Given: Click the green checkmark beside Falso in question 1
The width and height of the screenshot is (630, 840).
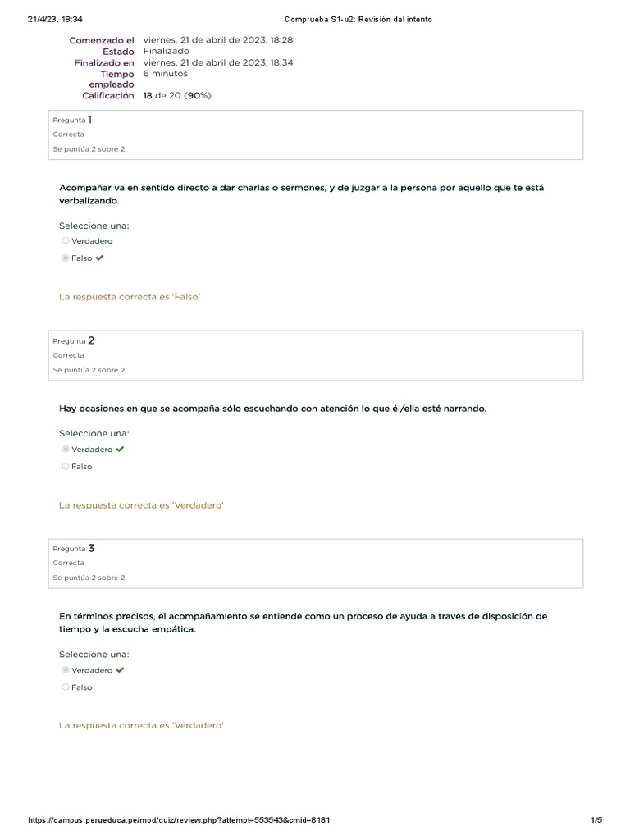Looking at the screenshot, I should [x=99, y=258].
